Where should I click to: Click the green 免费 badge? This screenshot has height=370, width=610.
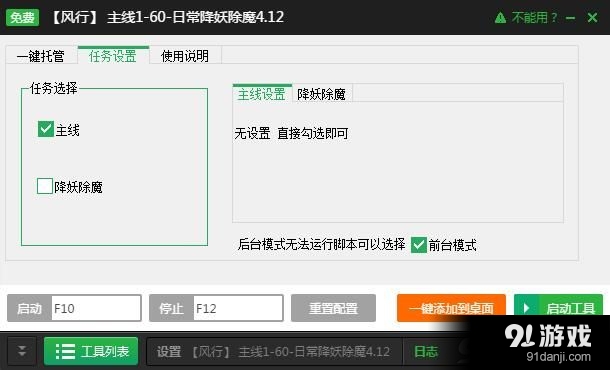click(x=23, y=18)
